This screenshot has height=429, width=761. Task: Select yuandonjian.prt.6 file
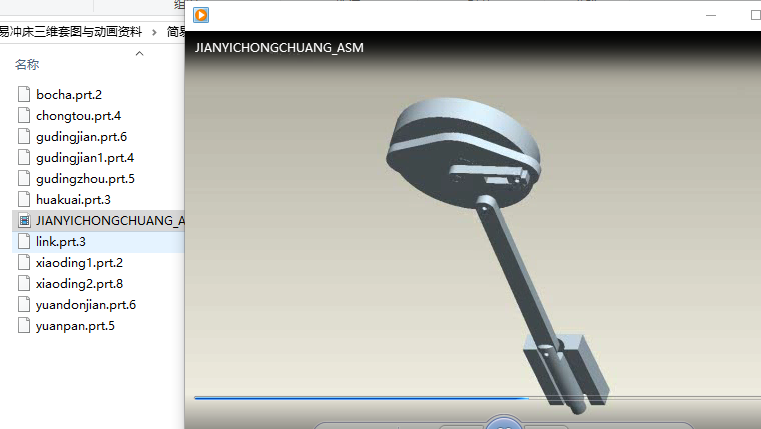coord(85,305)
